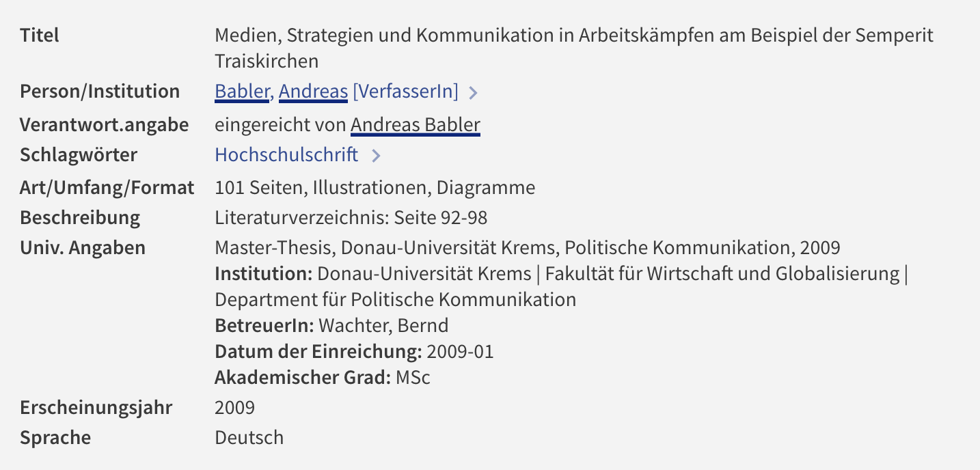Click the BetreuerIn Wachter, Bernd entry

pyautogui.click(x=331, y=325)
